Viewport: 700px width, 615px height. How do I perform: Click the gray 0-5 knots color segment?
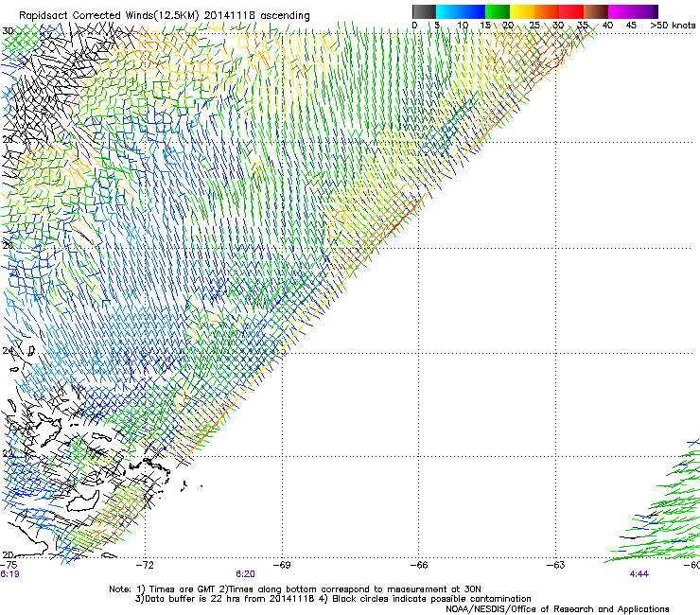tap(424, 11)
